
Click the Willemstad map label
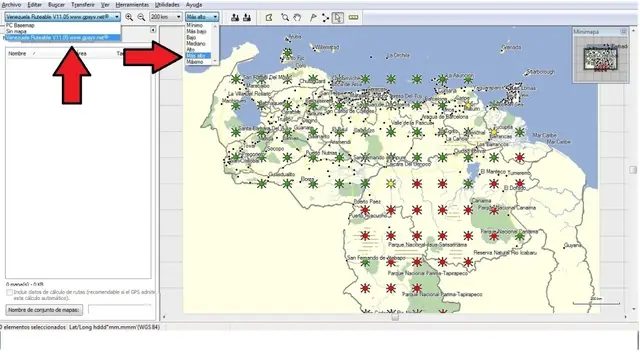pyautogui.click(x=327, y=47)
